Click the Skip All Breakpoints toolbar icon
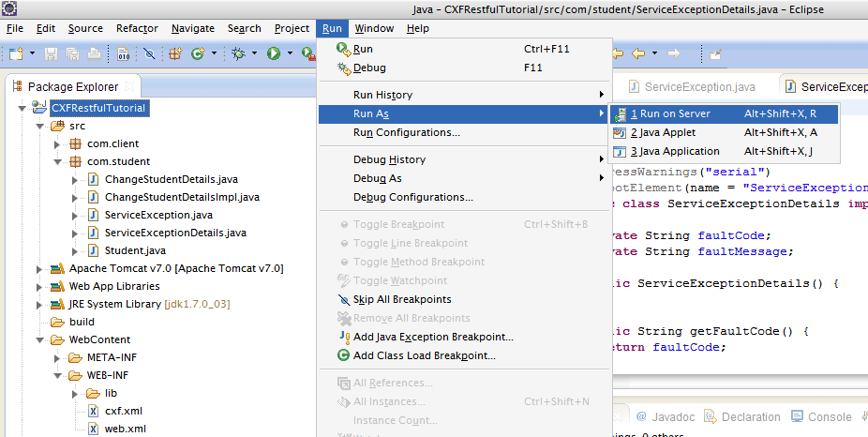868x437 pixels. [148, 54]
